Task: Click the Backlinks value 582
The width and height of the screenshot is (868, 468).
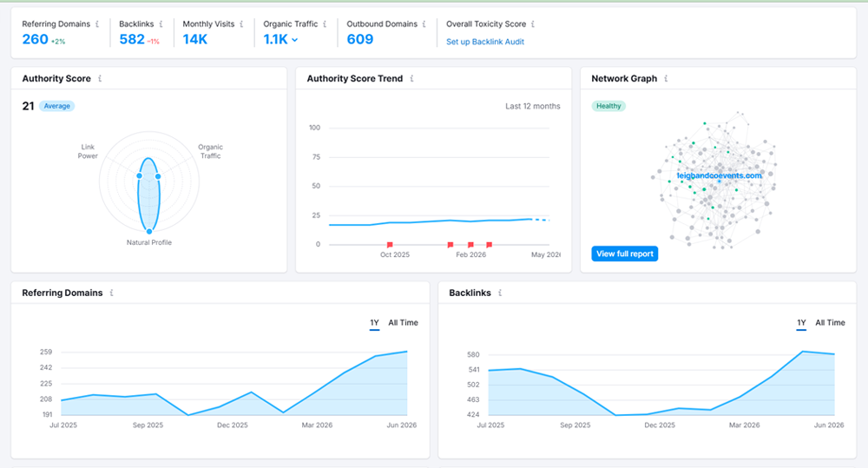Action: coord(132,39)
